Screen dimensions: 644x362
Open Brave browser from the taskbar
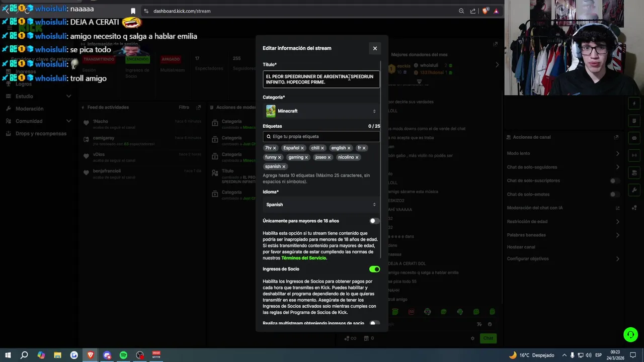coord(91,355)
